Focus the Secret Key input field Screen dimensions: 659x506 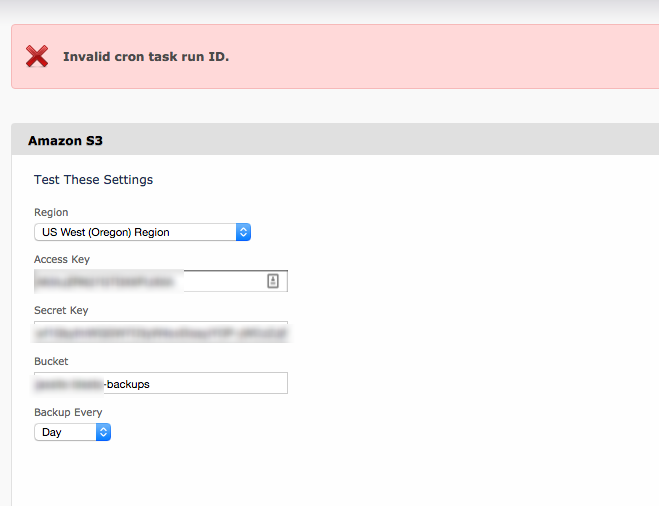161,332
